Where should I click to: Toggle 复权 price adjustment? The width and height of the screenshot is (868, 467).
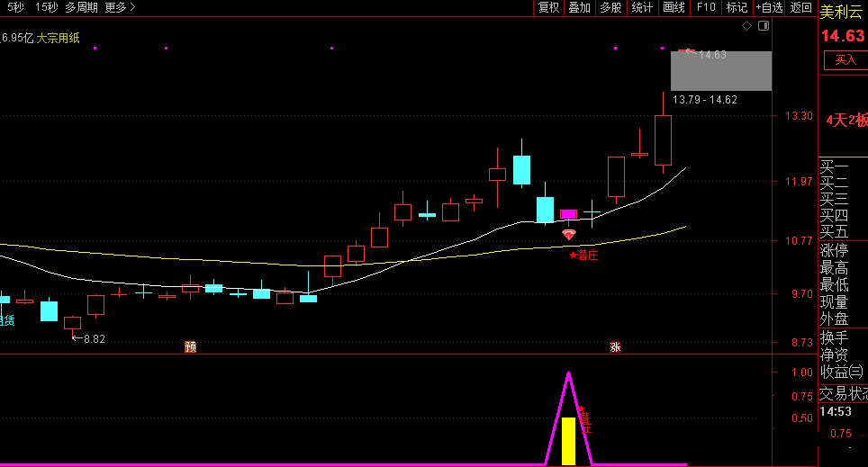(x=548, y=7)
